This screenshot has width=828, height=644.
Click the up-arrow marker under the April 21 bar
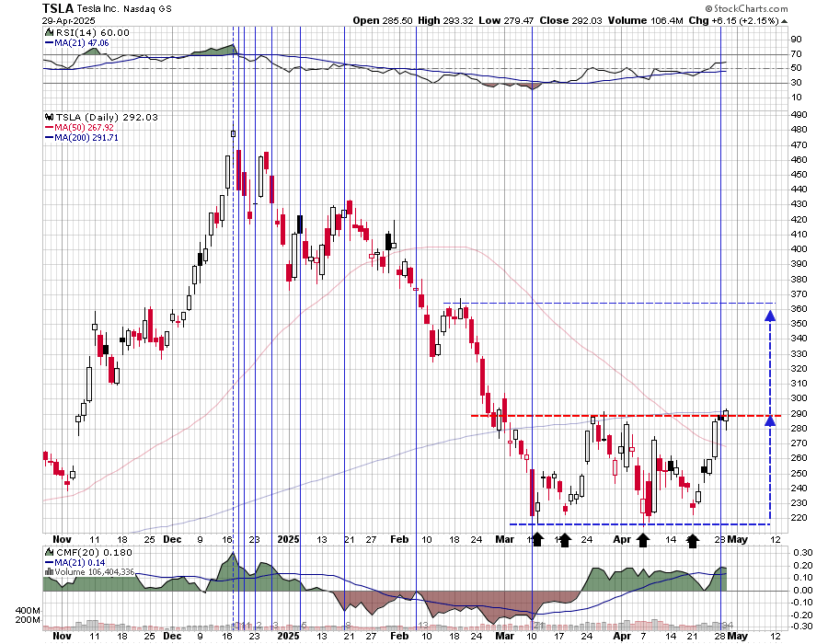(x=691, y=538)
